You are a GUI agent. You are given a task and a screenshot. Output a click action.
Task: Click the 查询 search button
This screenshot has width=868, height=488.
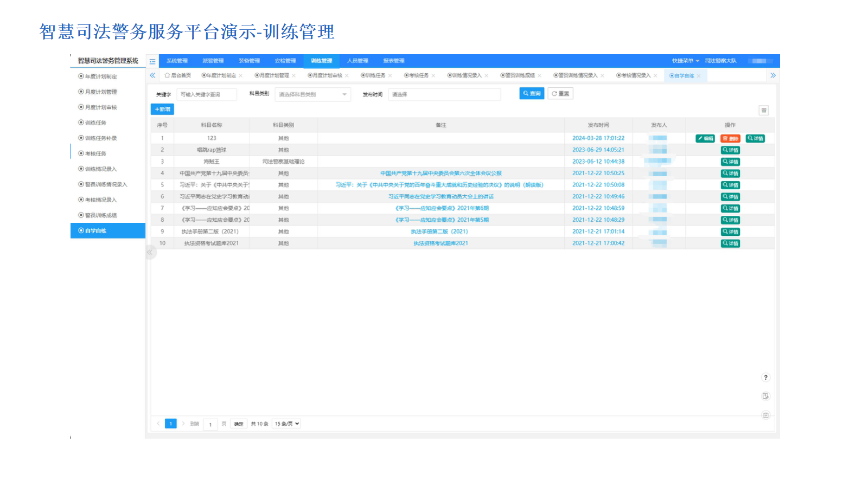[x=532, y=94]
